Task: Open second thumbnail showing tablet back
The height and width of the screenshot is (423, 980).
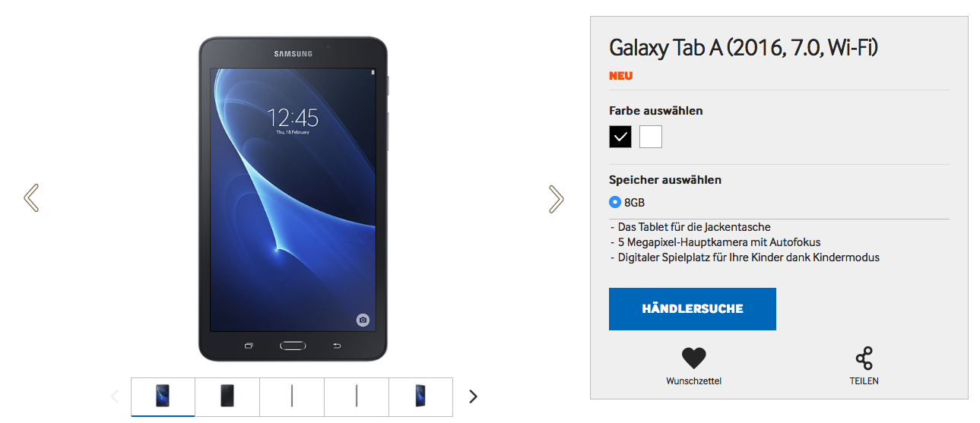Action: pos(227,396)
